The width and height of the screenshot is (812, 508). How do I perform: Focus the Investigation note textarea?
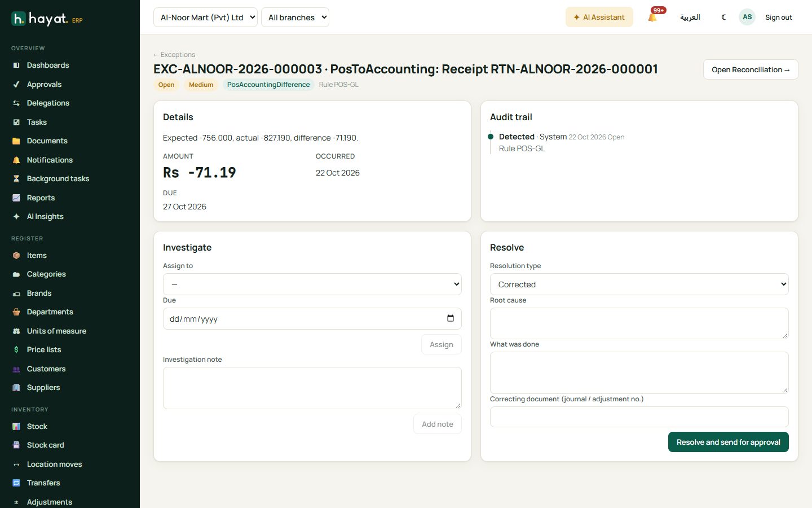tap(312, 388)
